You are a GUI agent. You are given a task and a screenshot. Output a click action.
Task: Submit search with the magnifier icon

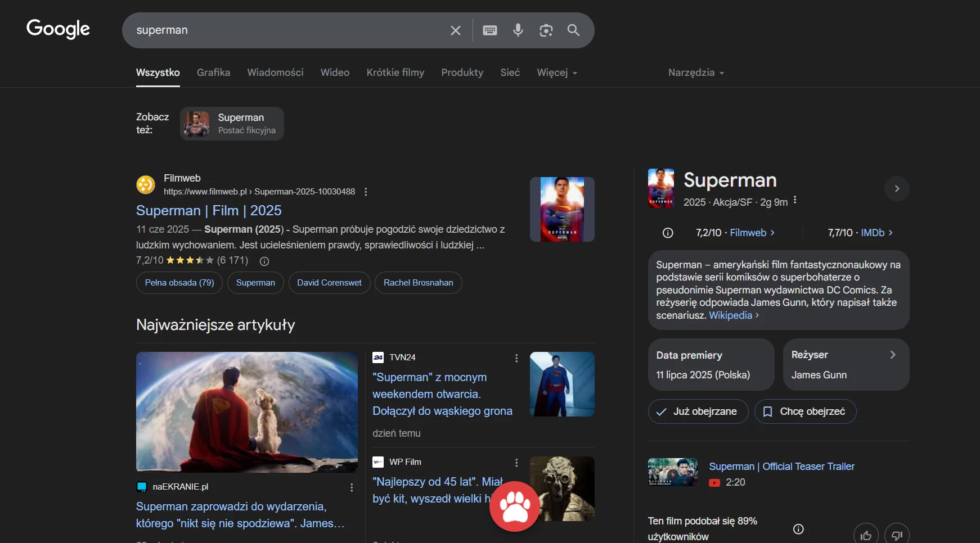click(573, 30)
